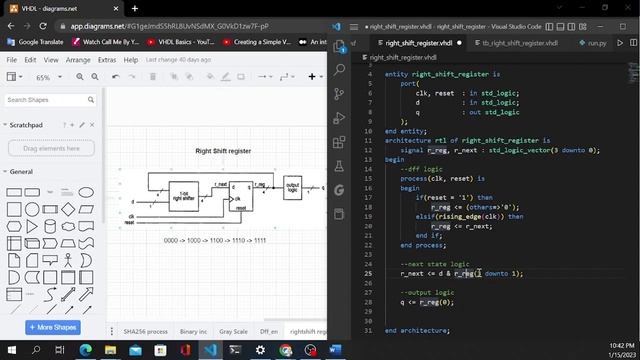640x360 pixels.
Task: Open the Extensions view in VS Code
Action: (x=339, y=142)
